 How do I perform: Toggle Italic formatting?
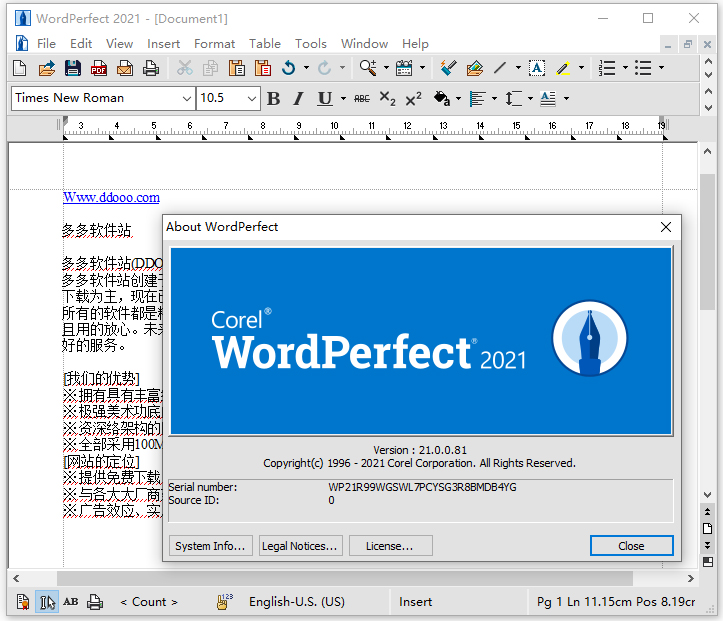(298, 98)
